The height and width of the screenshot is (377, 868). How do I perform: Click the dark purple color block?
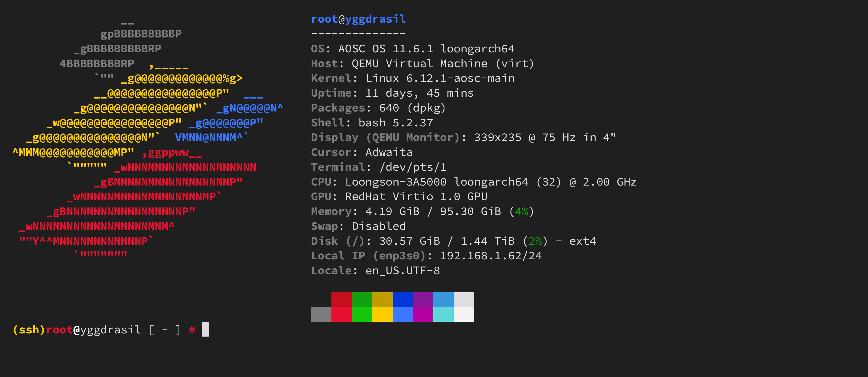point(423,300)
